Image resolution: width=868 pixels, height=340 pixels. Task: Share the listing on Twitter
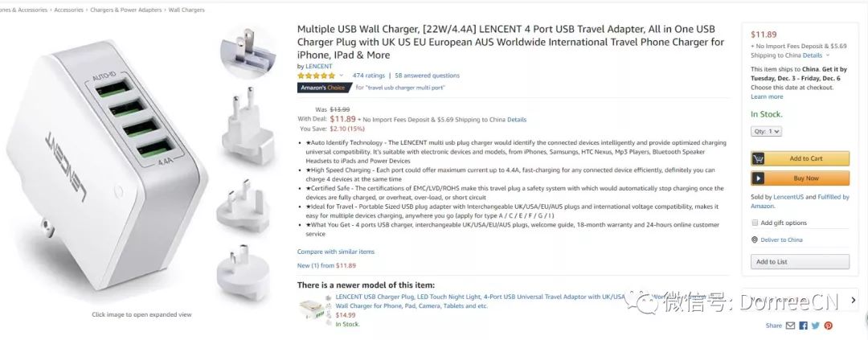point(815,326)
